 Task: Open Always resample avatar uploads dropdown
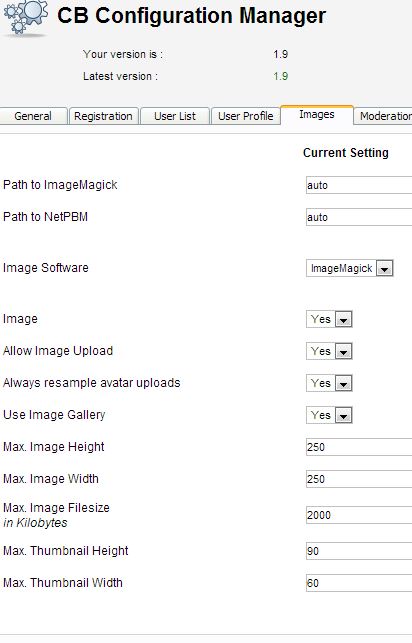[329, 383]
